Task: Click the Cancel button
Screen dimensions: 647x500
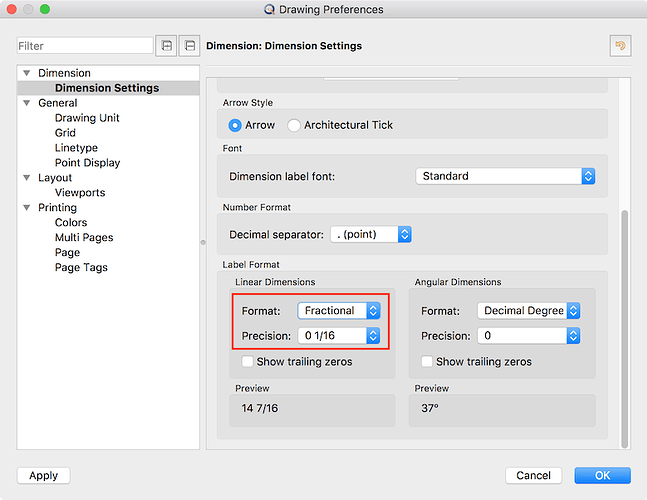Action: tap(533, 476)
